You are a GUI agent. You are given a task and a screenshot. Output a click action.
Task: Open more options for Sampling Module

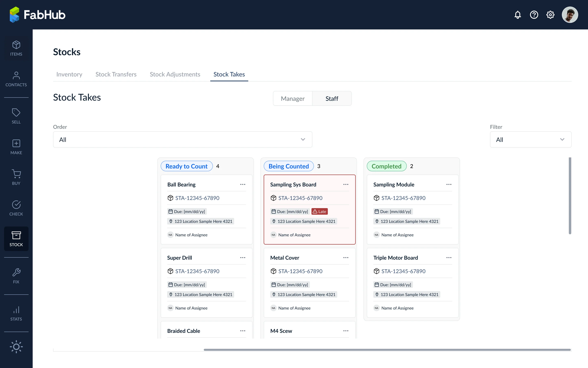coord(449,184)
